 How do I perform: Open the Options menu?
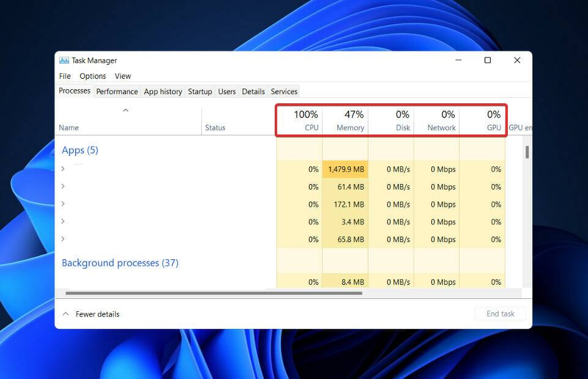coord(92,76)
